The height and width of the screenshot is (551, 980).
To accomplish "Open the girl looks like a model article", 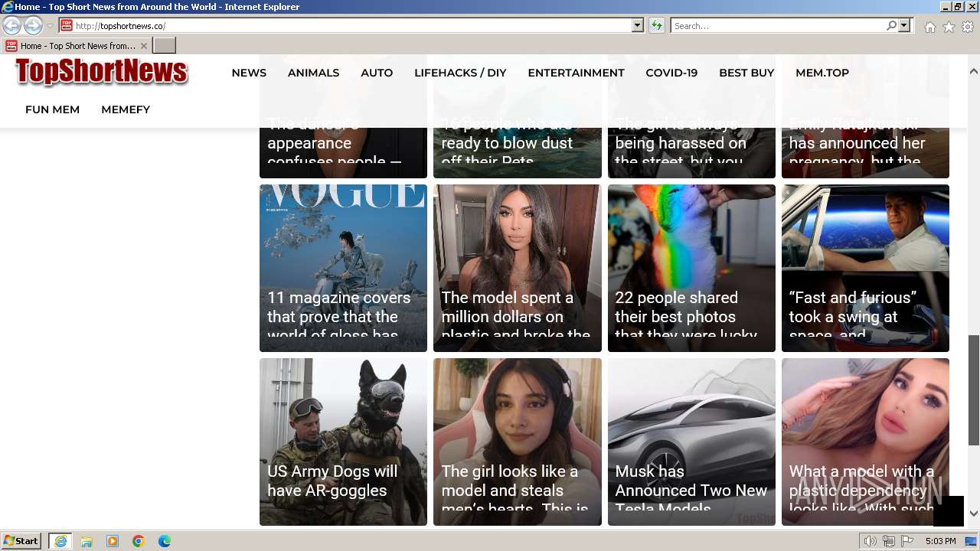I will coord(518,442).
